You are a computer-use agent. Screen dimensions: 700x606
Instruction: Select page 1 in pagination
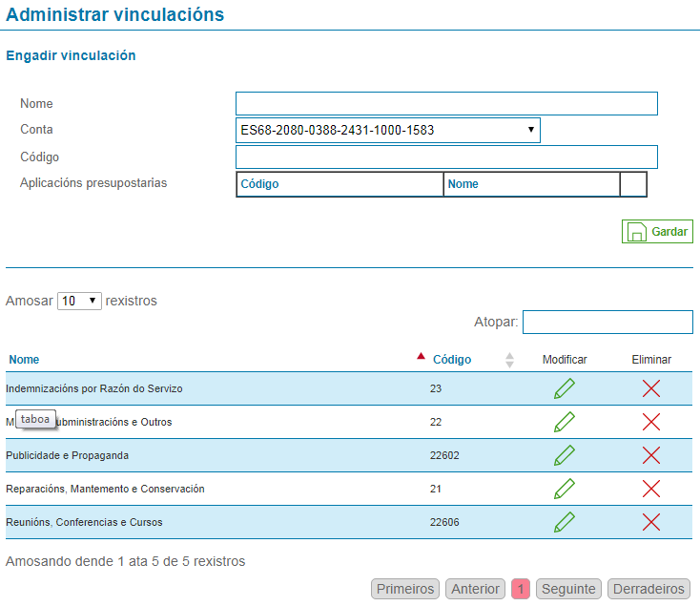(521, 589)
